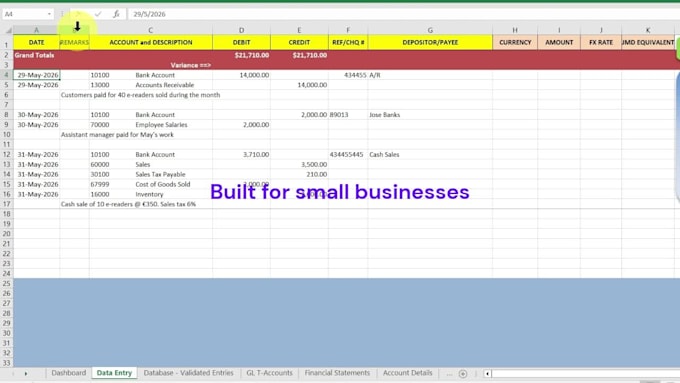Show more sheet tabs via ellipsis
This screenshot has height=383, width=680.
[x=449, y=373]
